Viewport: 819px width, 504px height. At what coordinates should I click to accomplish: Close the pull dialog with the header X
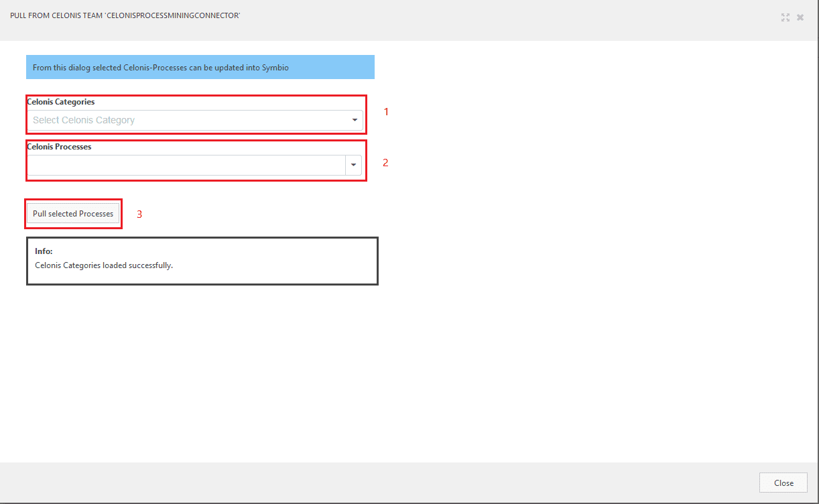[x=800, y=17]
